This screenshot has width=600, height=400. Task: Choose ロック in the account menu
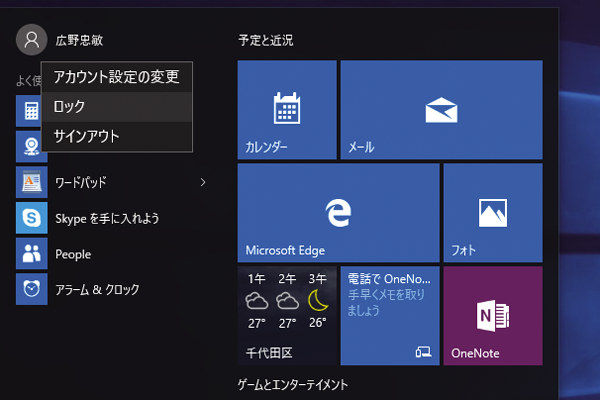point(117,106)
